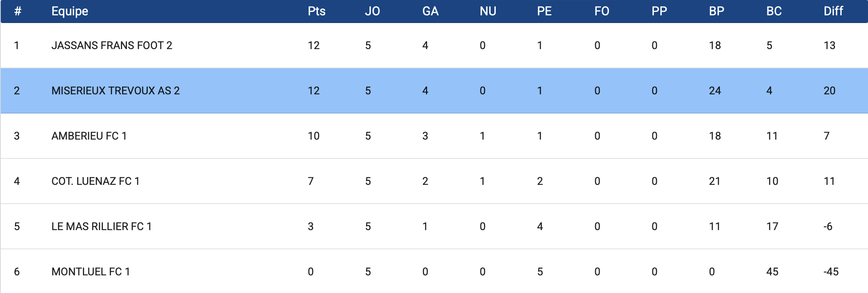Select MONTLUEL FC 1 team name
The image size is (868, 293).
(91, 272)
